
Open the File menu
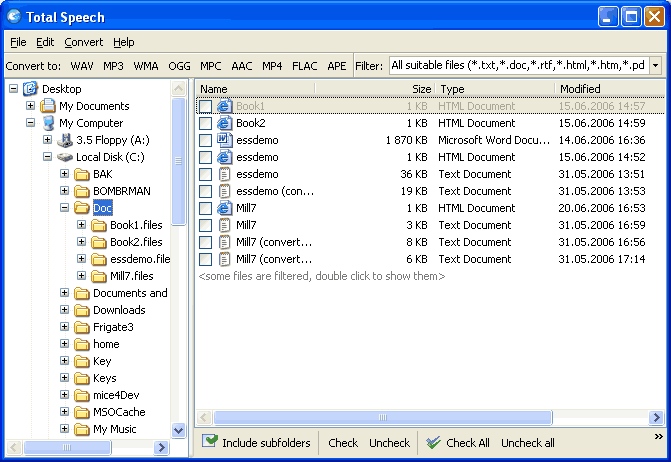click(x=18, y=42)
